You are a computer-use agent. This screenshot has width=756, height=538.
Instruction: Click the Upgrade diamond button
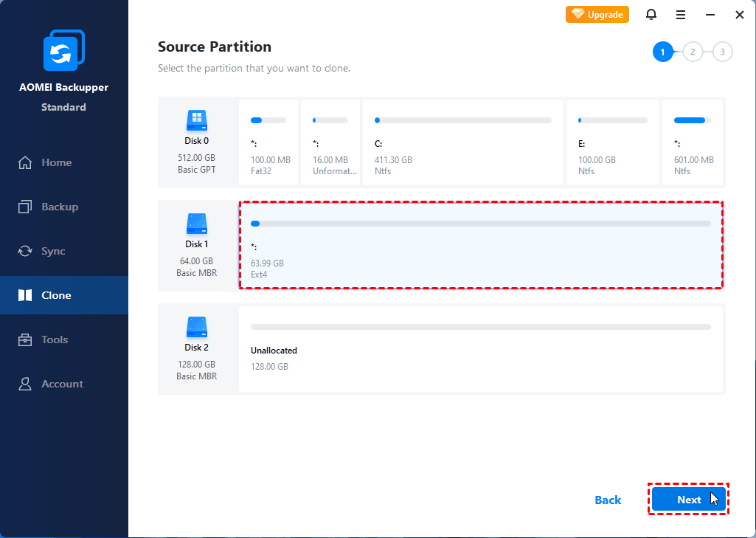[x=597, y=14]
